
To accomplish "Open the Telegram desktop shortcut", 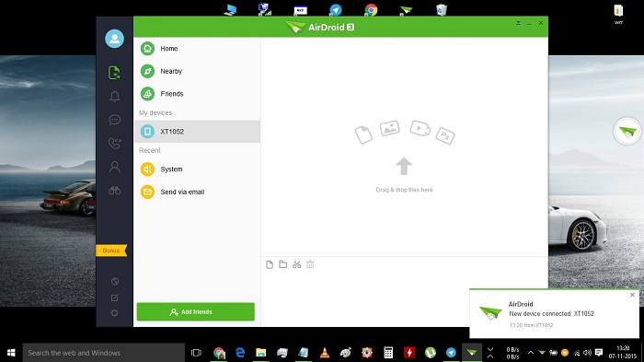I will pyautogui.click(x=336, y=9).
